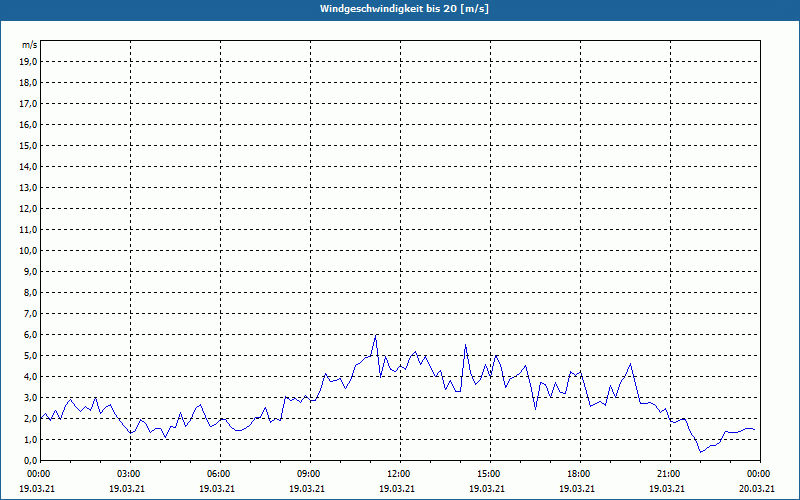This screenshot has height=500, width=800.
Task: Click the chart title 'Windgeschwindigkeit bis 20 [m/s]'
Action: tap(404, 8)
